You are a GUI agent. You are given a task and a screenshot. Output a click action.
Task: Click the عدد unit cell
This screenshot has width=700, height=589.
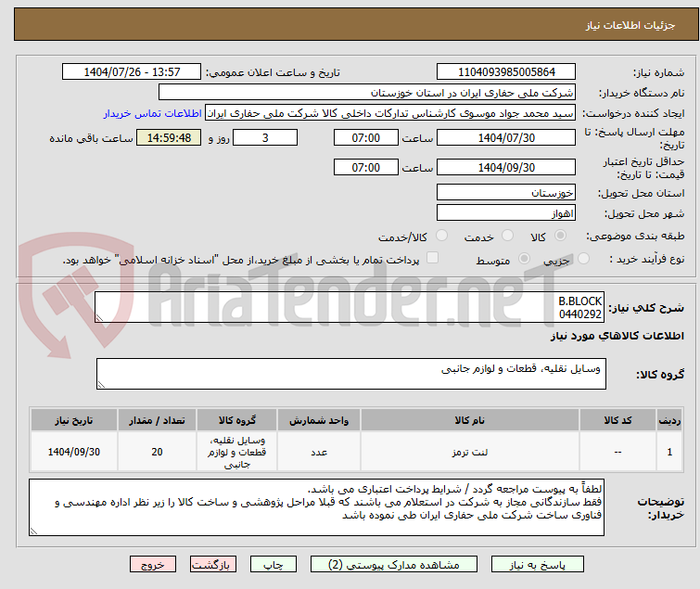(319, 452)
